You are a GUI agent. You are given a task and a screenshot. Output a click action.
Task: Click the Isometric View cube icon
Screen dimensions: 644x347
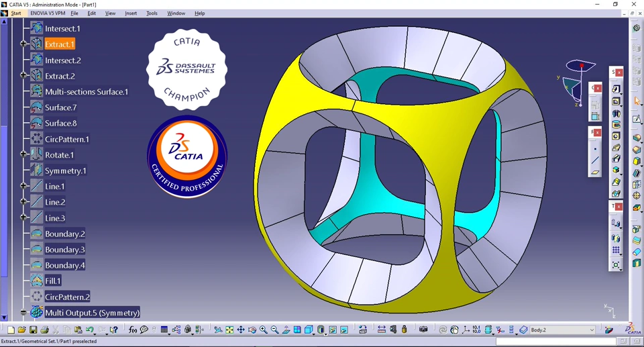click(309, 330)
